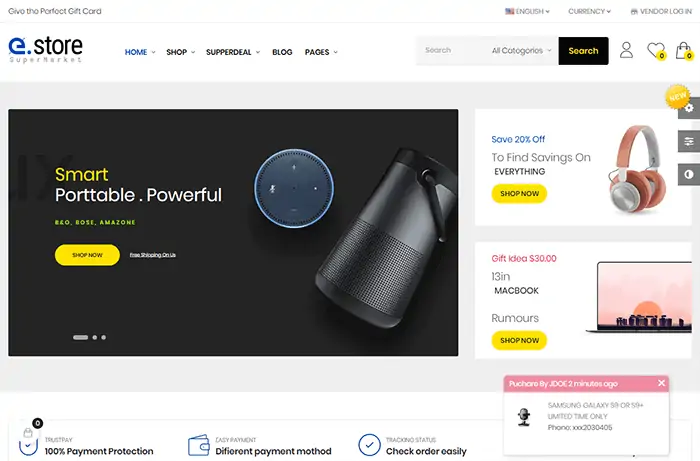Screen dimensions: 700x461
Task: Click the sliders filter side icon
Action: [x=689, y=141]
